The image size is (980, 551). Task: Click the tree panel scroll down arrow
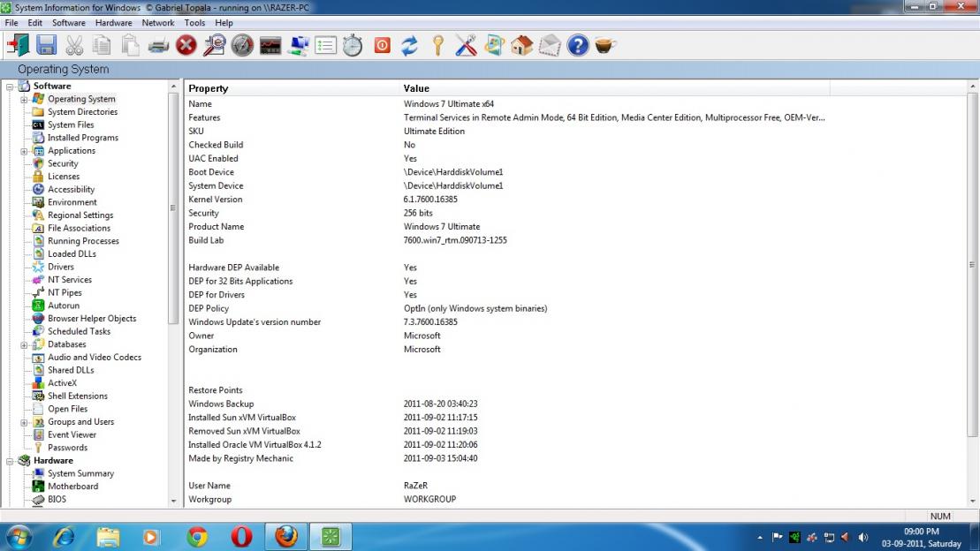point(173,501)
